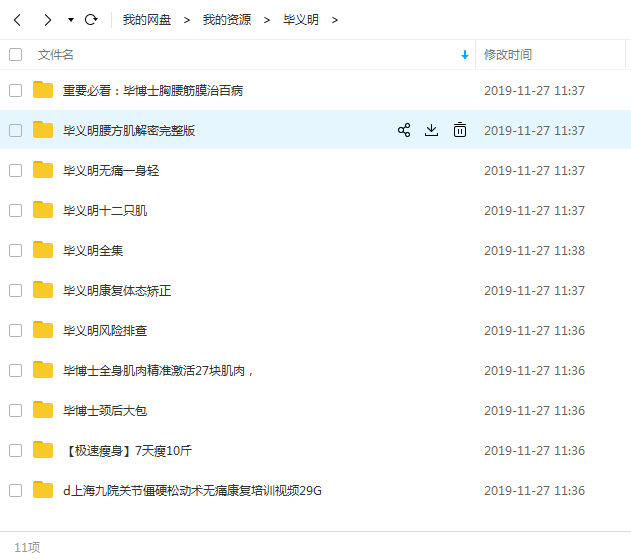Check the box for 【极速瘦身】7天瘦10斤
This screenshot has width=631, height=559.
15,450
